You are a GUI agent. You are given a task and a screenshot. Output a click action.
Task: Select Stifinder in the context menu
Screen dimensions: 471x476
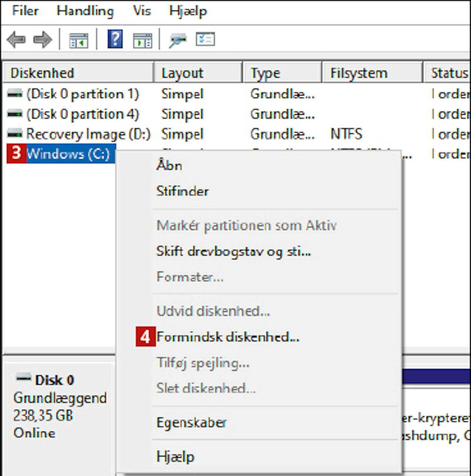182,191
